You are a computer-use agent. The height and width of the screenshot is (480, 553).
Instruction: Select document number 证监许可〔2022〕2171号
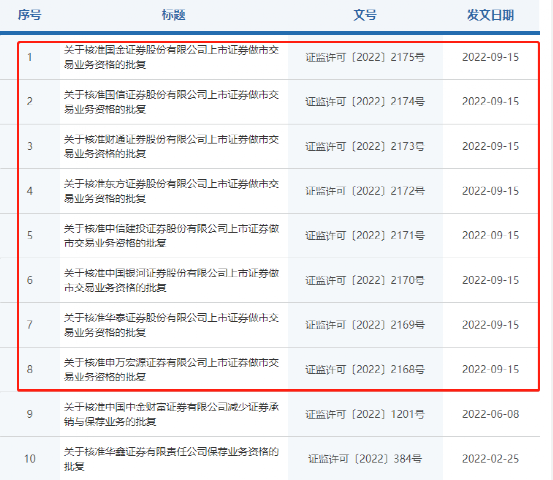pyautogui.click(x=365, y=236)
